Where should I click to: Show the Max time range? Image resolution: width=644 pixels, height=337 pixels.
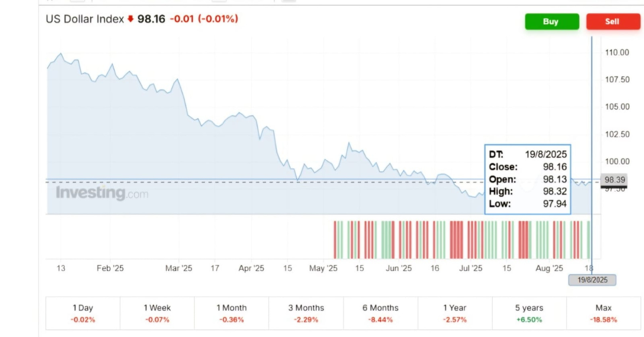pos(603,313)
